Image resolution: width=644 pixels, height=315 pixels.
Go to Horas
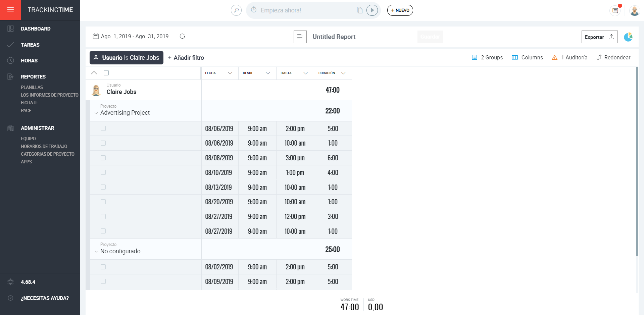point(29,60)
